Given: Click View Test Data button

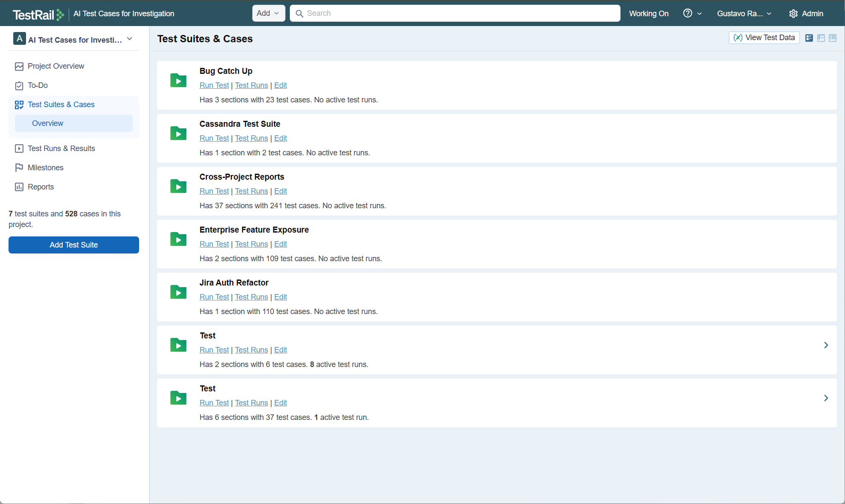Looking at the screenshot, I should coord(764,38).
